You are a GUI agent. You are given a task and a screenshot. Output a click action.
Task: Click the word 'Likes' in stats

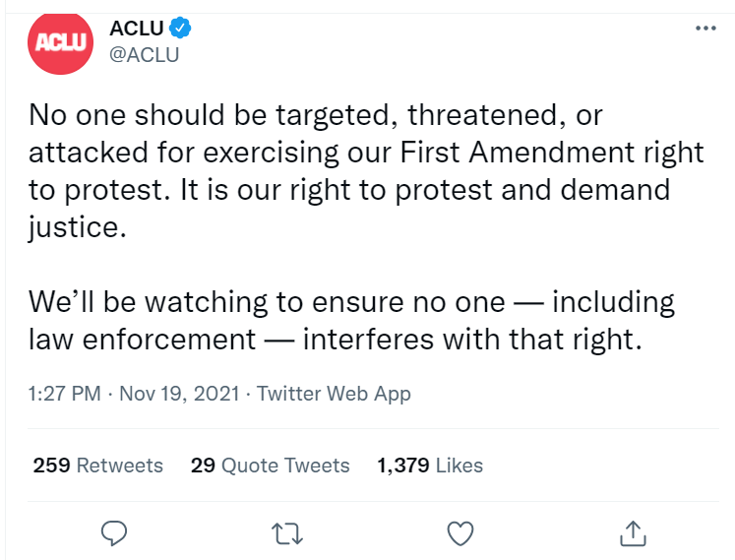coord(459,466)
